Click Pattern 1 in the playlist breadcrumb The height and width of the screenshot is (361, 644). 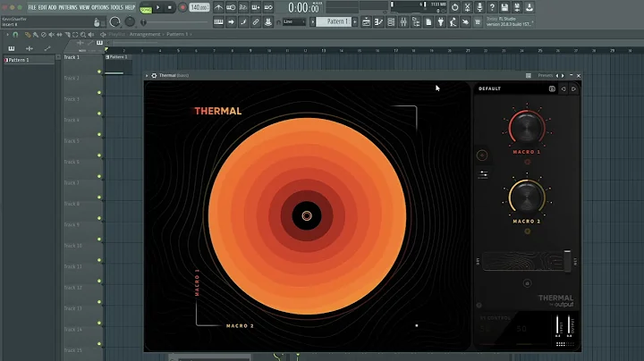[177, 35]
